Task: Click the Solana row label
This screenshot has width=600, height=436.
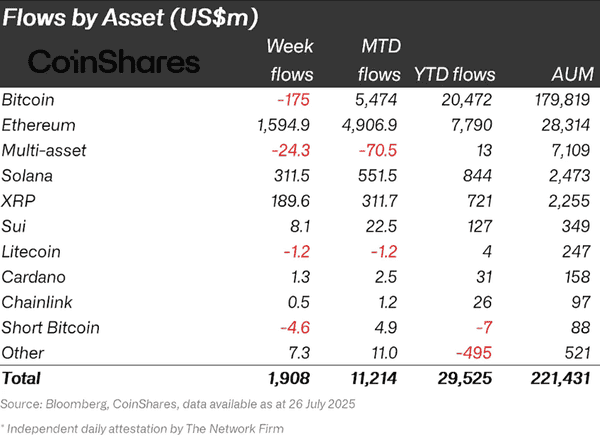Action: pyautogui.click(x=28, y=177)
